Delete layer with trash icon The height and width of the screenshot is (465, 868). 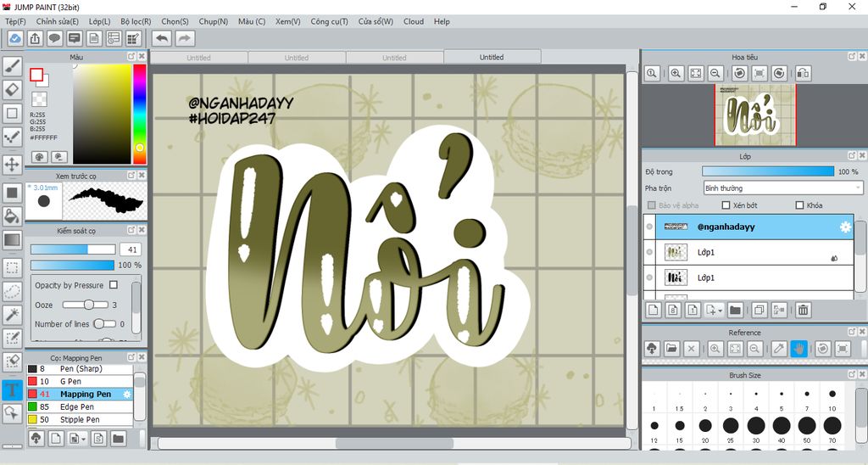(x=804, y=310)
